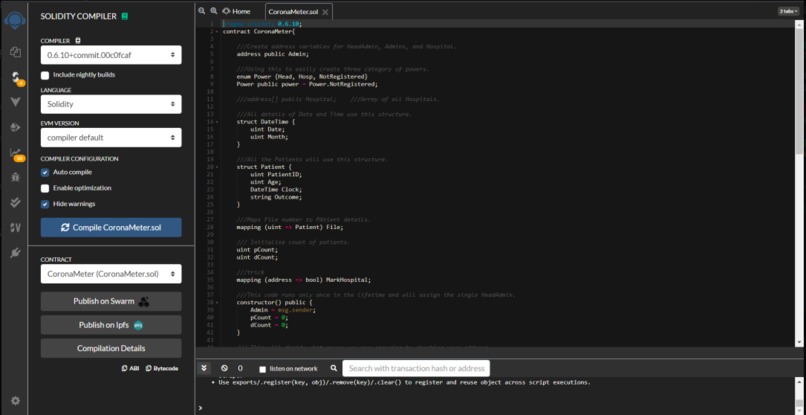806x415 pixels.
Task: Open the File Explorers sidebar icon
Action: click(15, 52)
